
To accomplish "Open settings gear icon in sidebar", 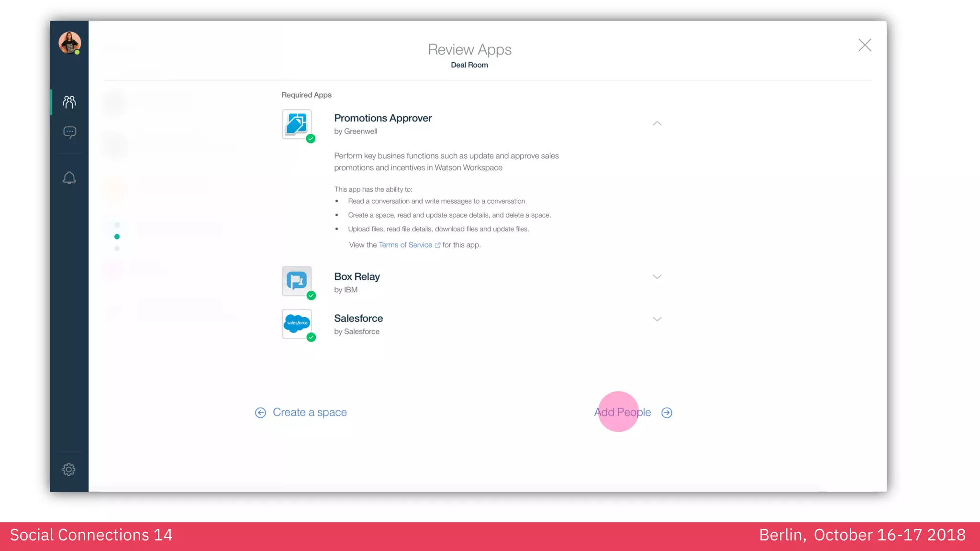I will 69,469.
